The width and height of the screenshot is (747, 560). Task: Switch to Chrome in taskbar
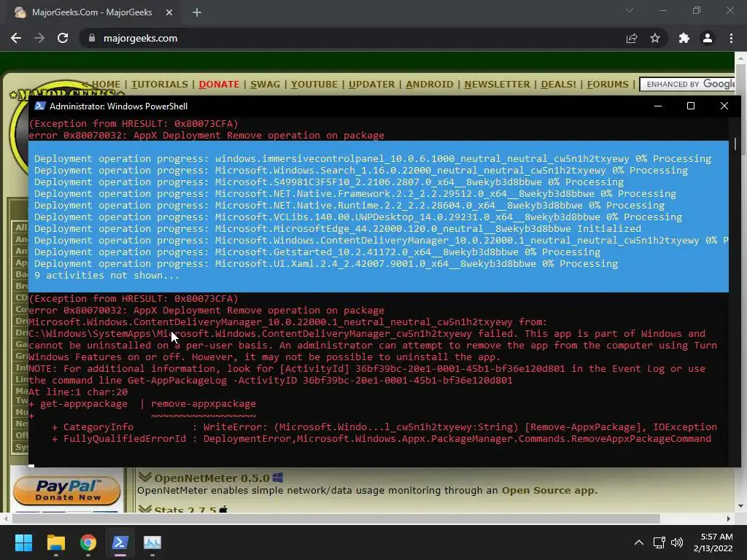88,542
